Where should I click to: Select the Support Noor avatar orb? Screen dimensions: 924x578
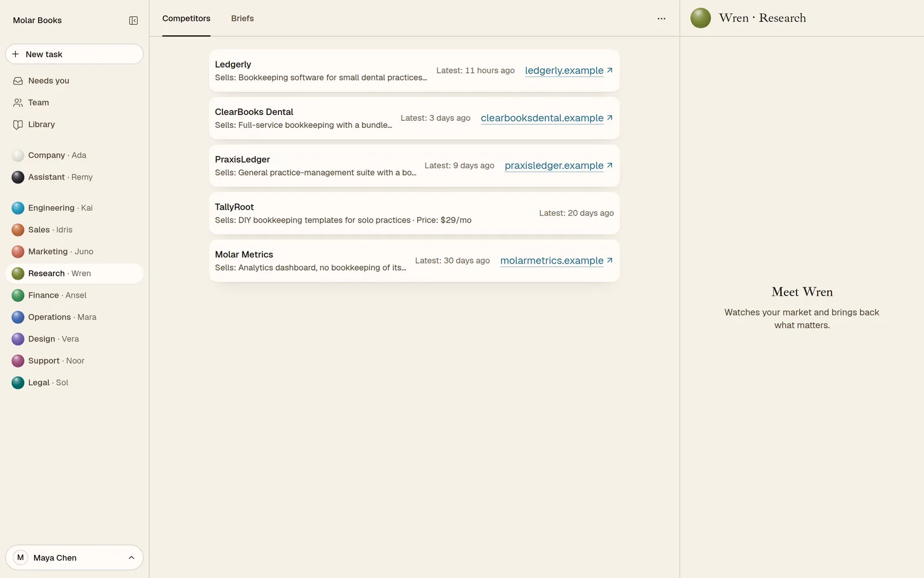tap(18, 361)
